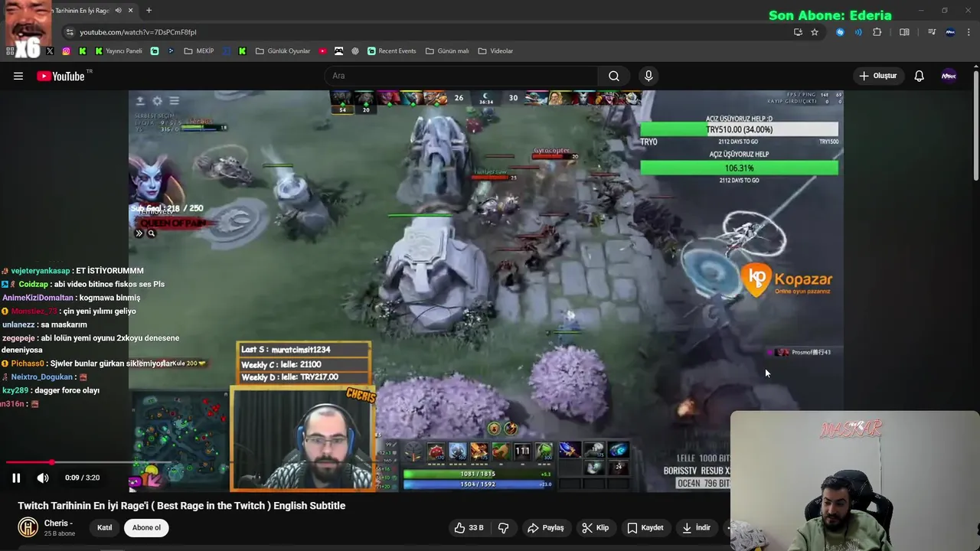
Task: Open the YouTube hamburger guide menu
Action: coord(18,76)
